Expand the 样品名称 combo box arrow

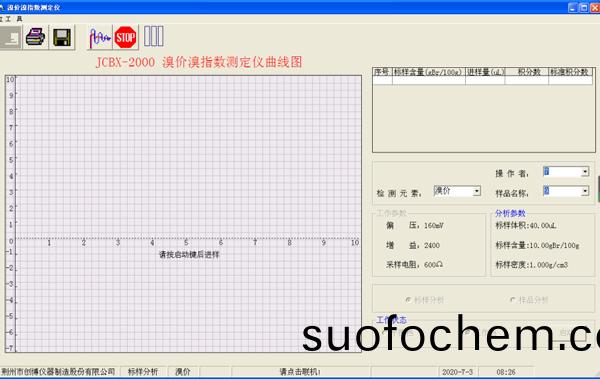pos(585,191)
